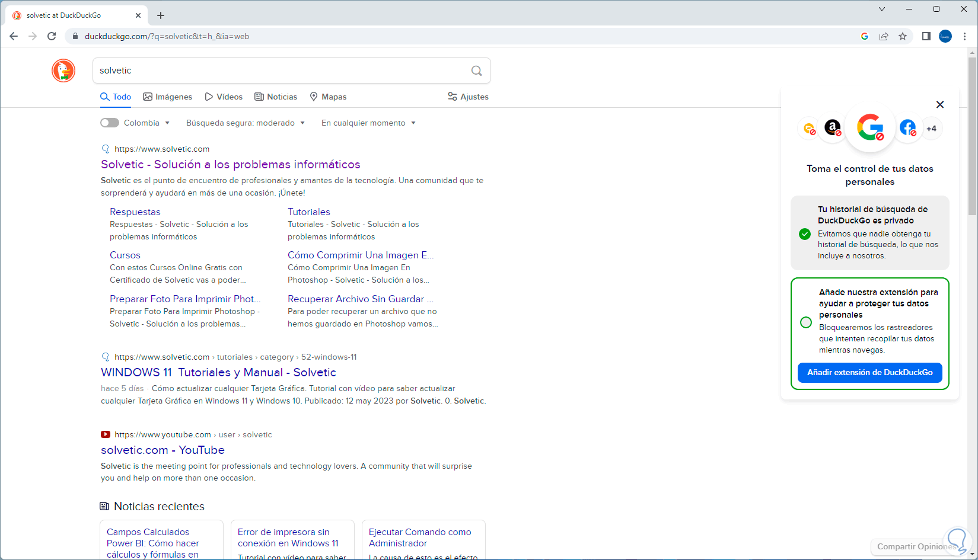The height and width of the screenshot is (560, 978).
Task: Open the Chrome profile avatar
Action: [x=945, y=36]
